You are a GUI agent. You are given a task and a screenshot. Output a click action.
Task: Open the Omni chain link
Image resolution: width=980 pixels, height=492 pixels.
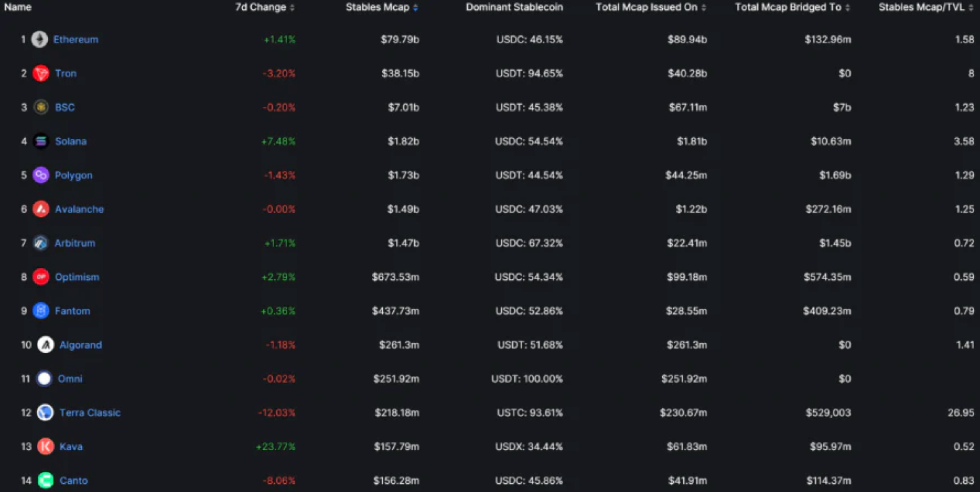[x=70, y=379]
